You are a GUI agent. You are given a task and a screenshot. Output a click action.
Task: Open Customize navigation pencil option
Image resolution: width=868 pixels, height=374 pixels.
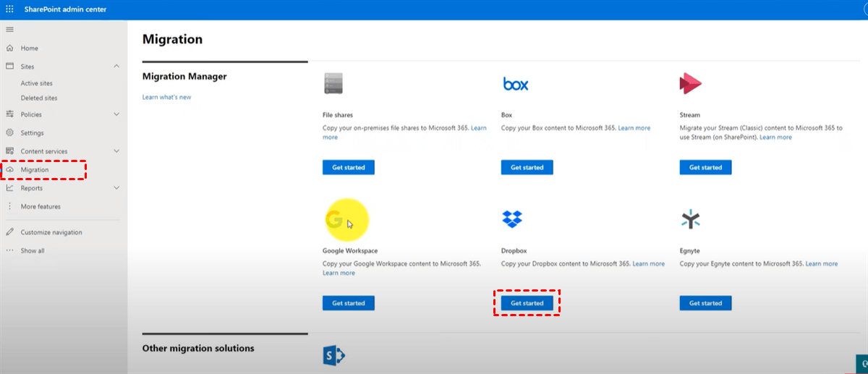pyautogui.click(x=51, y=232)
